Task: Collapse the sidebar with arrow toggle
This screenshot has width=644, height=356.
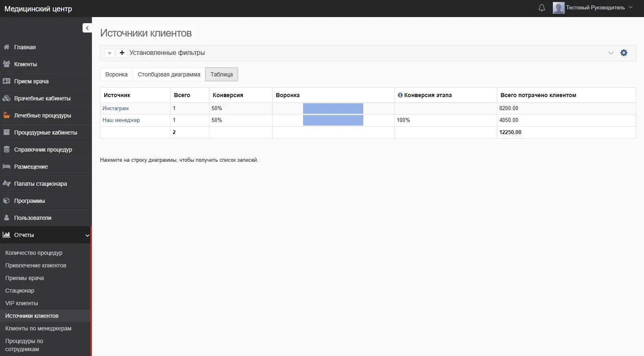Action: [x=87, y=28]
